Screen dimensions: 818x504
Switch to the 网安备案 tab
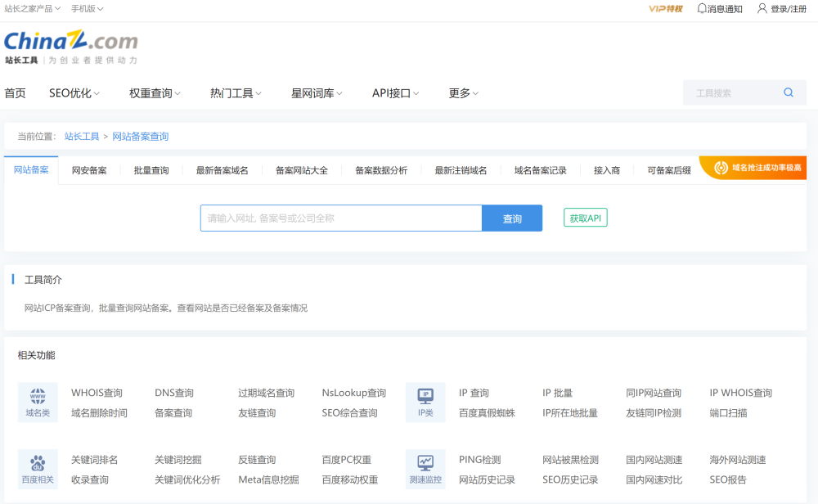click(89, 170)
